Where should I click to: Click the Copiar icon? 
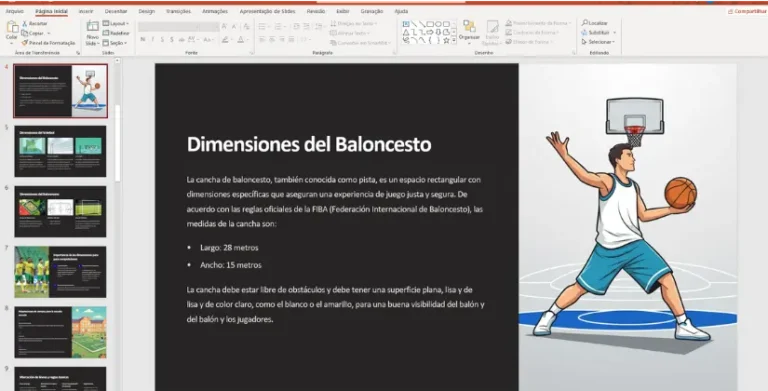click(x=24, y=33)
